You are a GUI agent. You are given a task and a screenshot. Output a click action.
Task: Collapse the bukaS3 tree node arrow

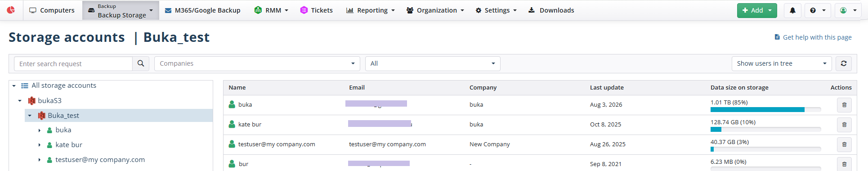click(x=20, y=101)
